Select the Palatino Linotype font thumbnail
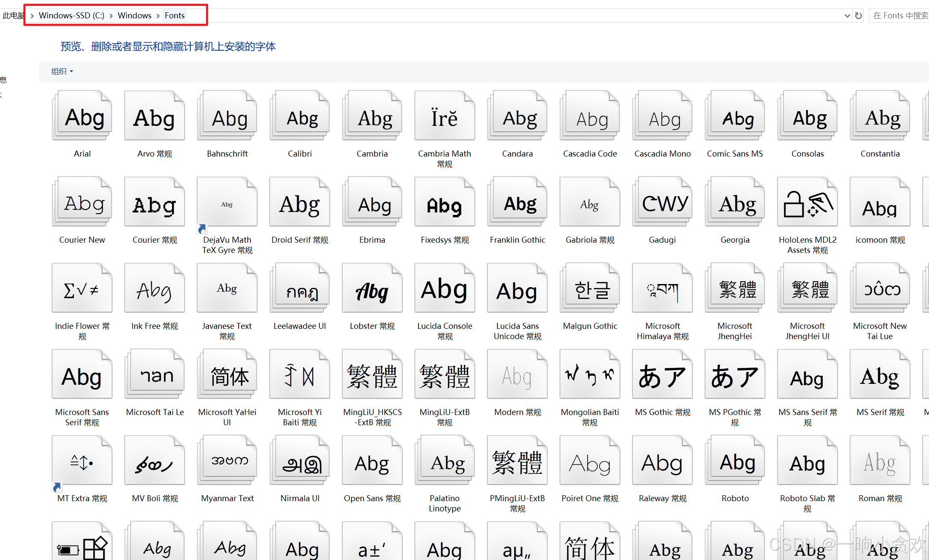The height and width of the screenshot is (560, 929). click(445, 460)
